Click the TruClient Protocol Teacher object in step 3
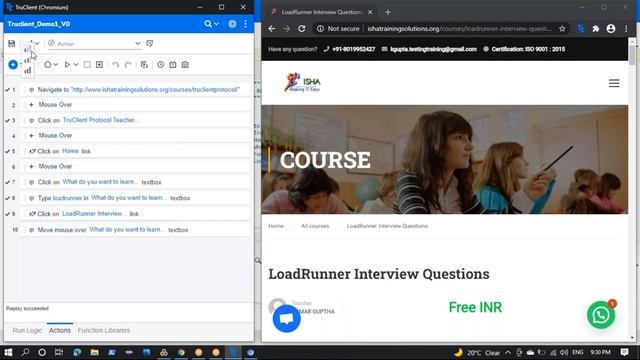Screen dimensions: 640x360 100,120
